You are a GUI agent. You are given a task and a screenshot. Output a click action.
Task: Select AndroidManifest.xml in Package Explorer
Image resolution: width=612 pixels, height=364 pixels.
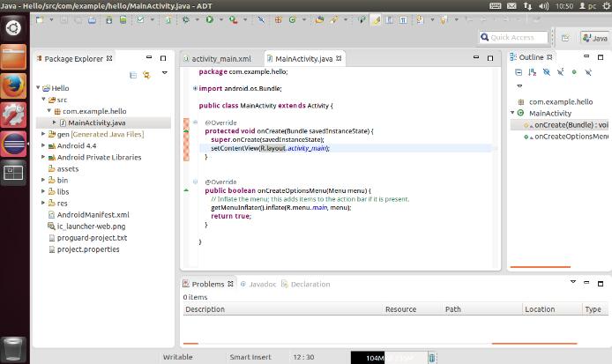[93, 214]
